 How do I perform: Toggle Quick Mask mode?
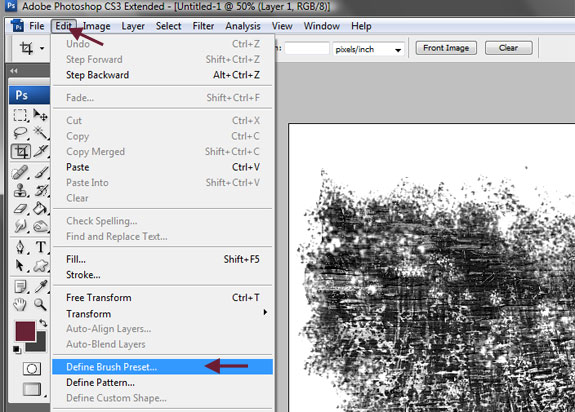point(32,368)
